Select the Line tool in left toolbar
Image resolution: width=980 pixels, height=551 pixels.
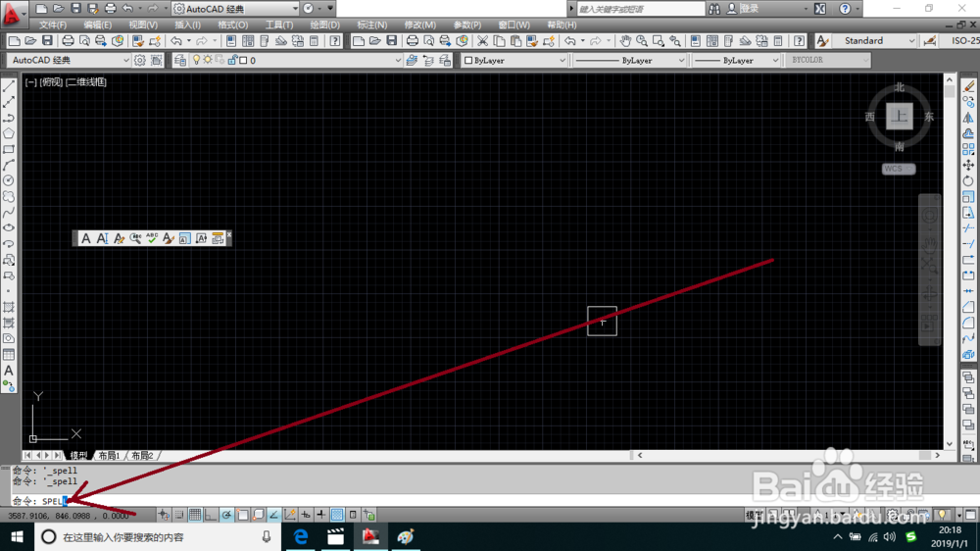point(9,86)
